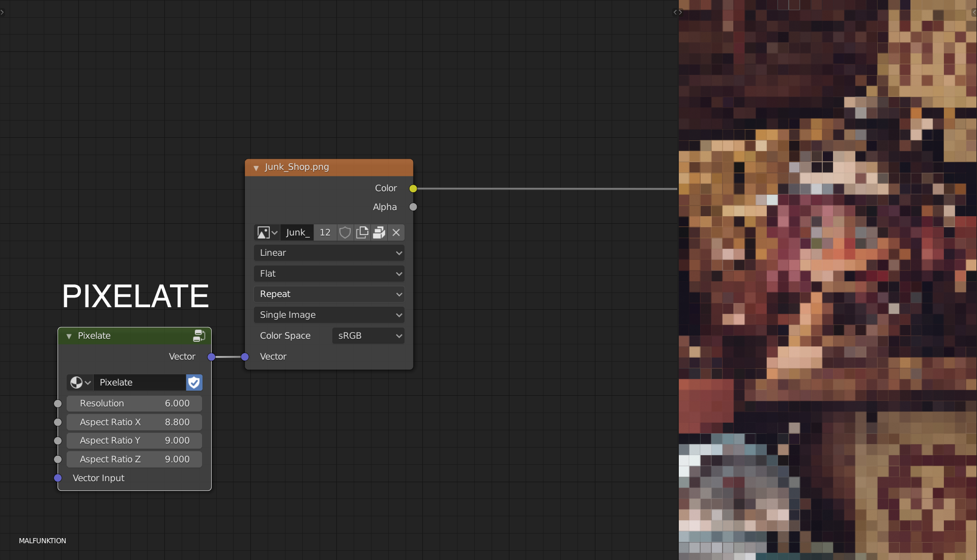Click the Aspect Ratio Y input socket

(58, 441)
